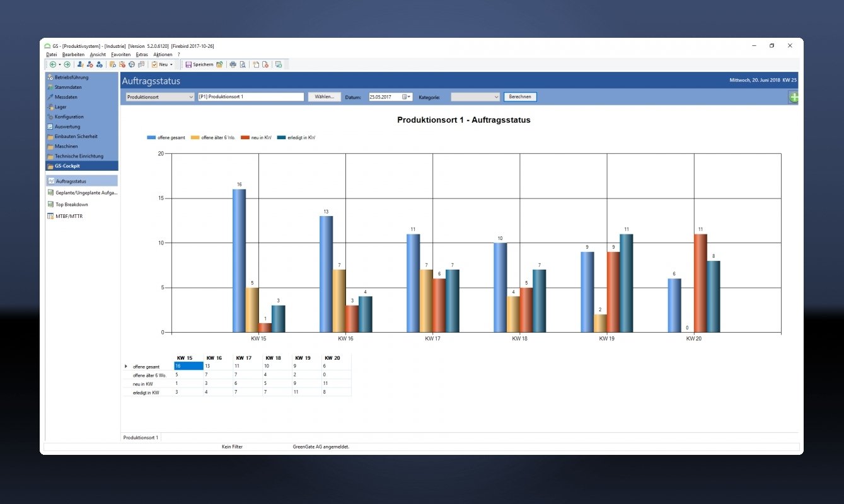The image size is (844, 504).
Task: Open the Bearbeiten menu
Action: 74,55
